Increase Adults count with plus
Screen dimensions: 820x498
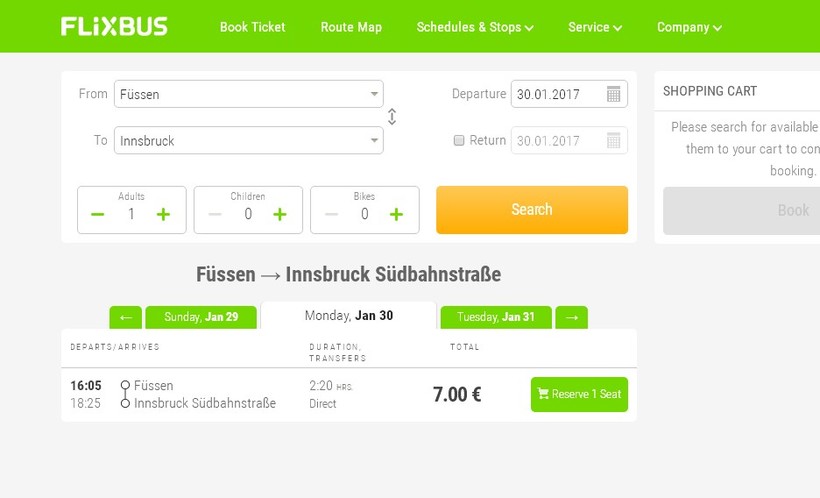[163, 214]
